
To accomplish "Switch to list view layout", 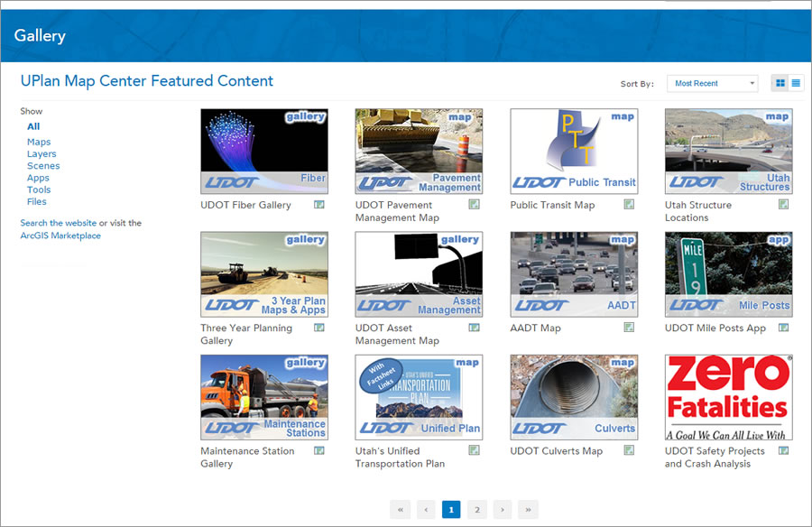I will pyautogui.click(x=795, y=82).
